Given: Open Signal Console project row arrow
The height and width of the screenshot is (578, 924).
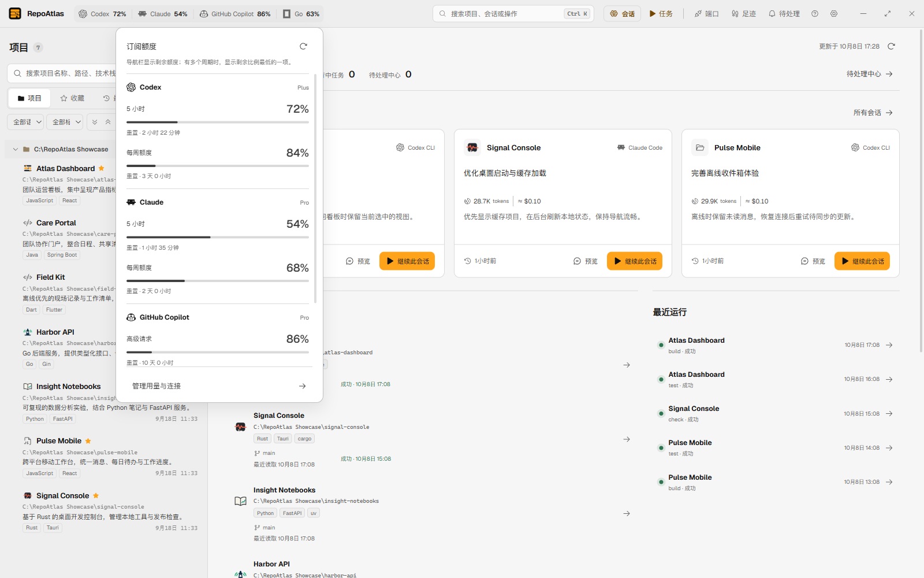Looking at the screenshot, I should click(627, 439).
